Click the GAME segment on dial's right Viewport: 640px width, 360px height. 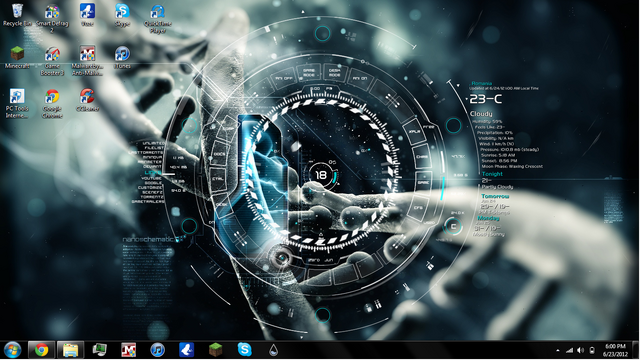coord(423,182)
